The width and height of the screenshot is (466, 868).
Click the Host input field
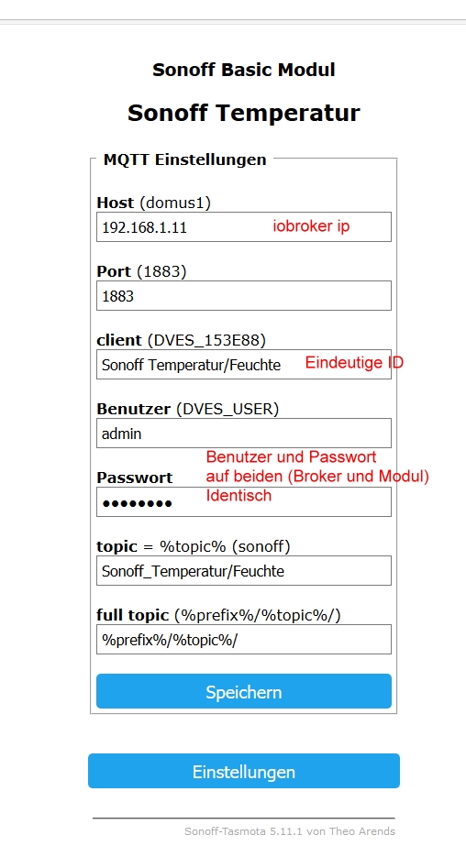(244, 227)
